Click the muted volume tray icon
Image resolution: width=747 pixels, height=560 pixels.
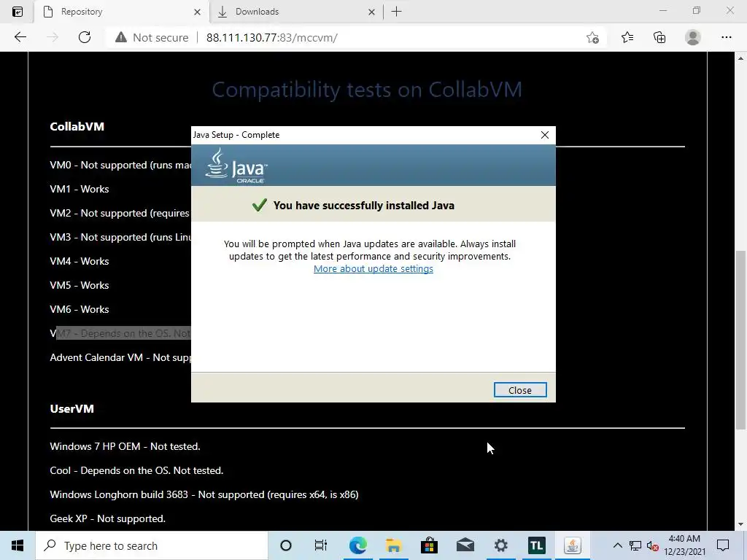point(652,546)
